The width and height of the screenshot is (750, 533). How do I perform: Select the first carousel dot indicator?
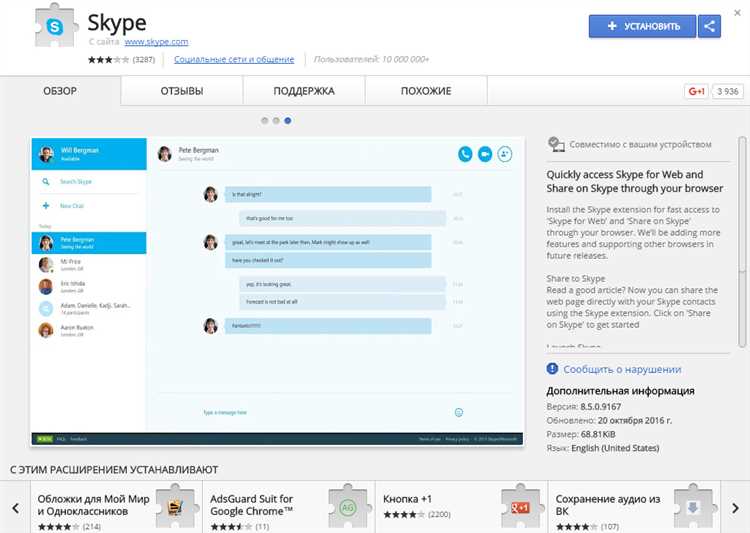[266, 120]
